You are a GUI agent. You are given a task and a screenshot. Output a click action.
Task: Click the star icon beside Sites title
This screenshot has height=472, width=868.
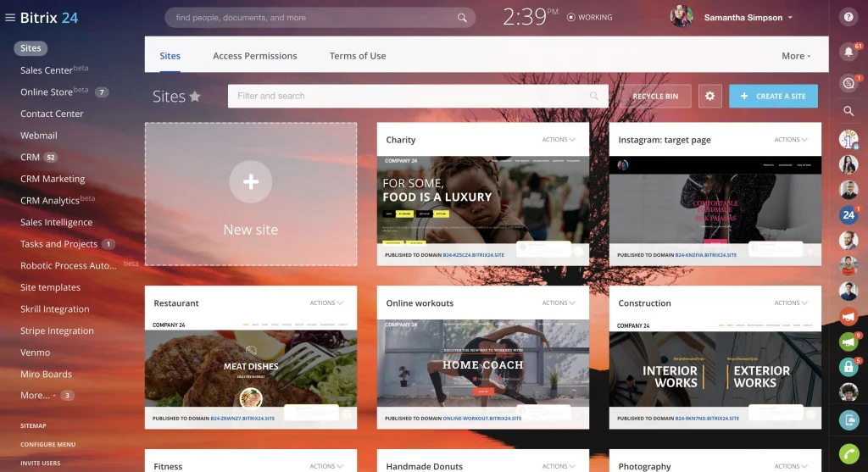pyautogui.click(x=195, y=97)
